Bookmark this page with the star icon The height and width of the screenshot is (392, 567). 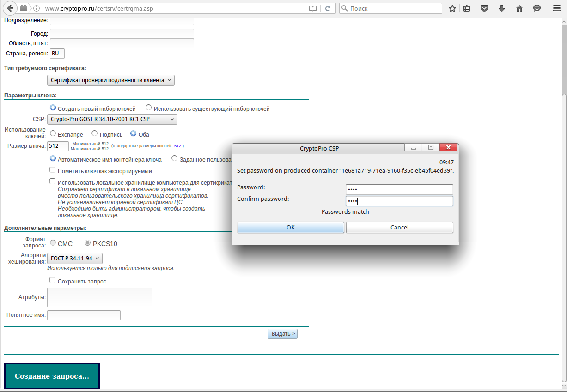[452, 8]
